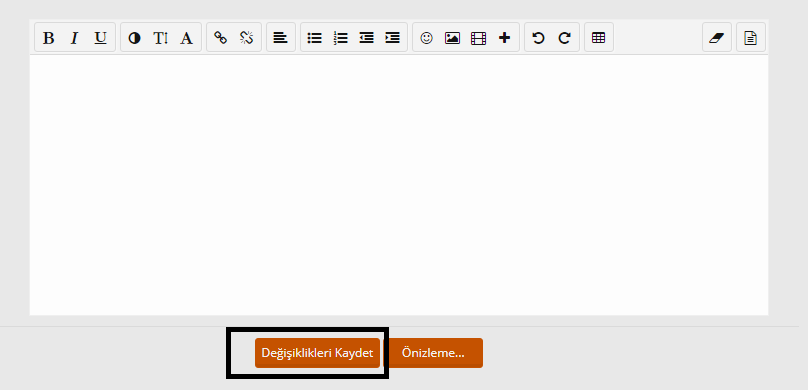
Task: Open the smiley emoticon picker
Action: coord(426,38)
